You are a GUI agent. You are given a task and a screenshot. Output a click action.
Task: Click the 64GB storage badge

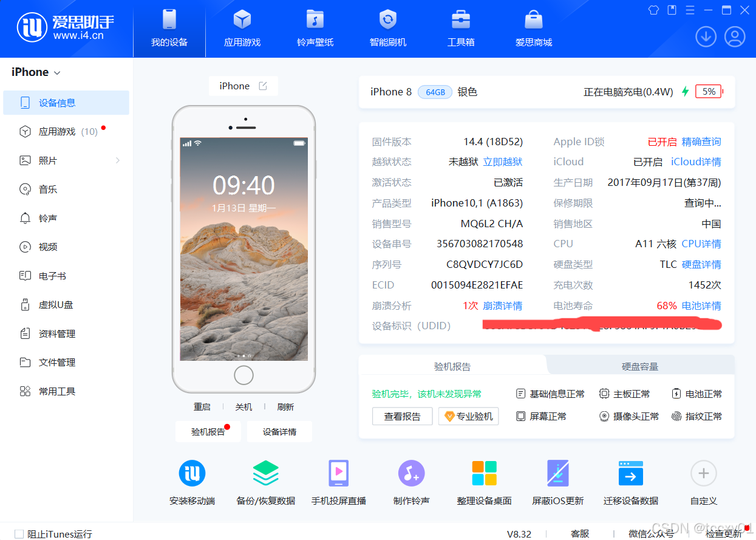point(435,92)
